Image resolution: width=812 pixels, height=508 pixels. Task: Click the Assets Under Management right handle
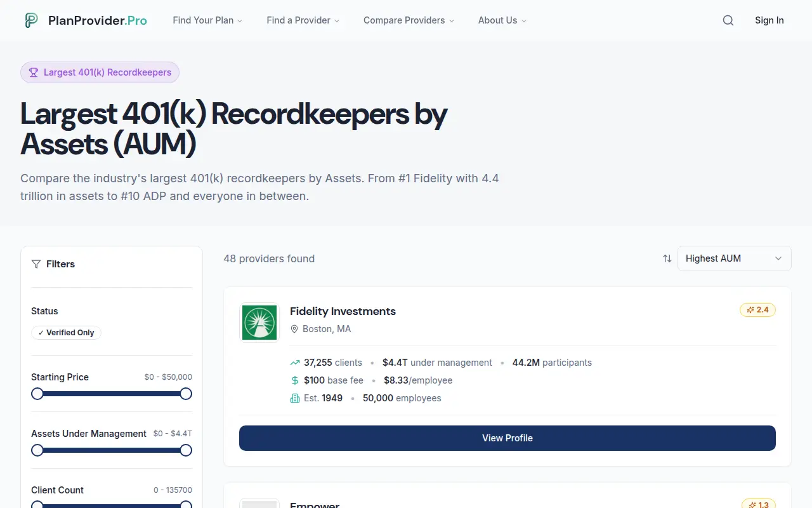pyautogui.click(x=186, y=450)
